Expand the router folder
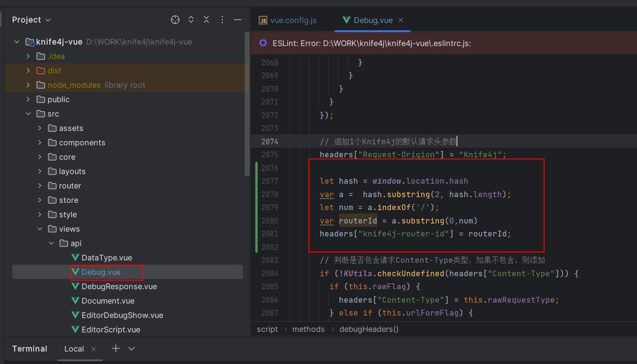This screenshot has height=364, width=637. pos(40,186)
